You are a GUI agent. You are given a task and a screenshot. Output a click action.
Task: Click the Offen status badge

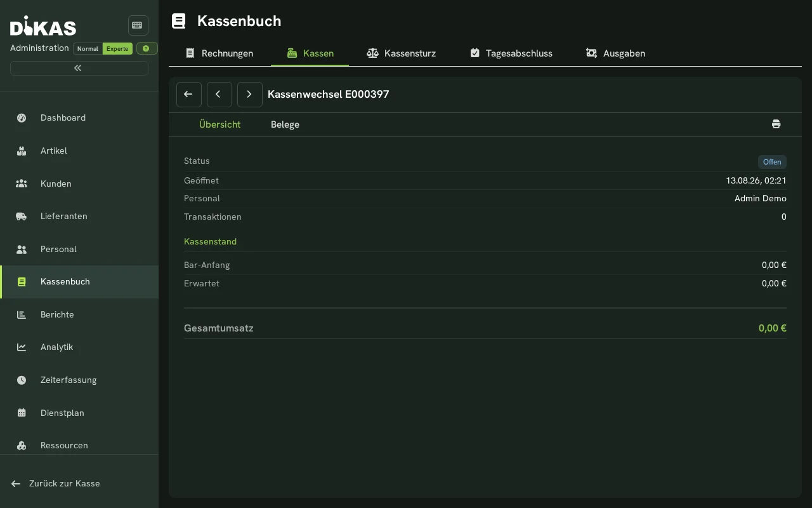772,162
